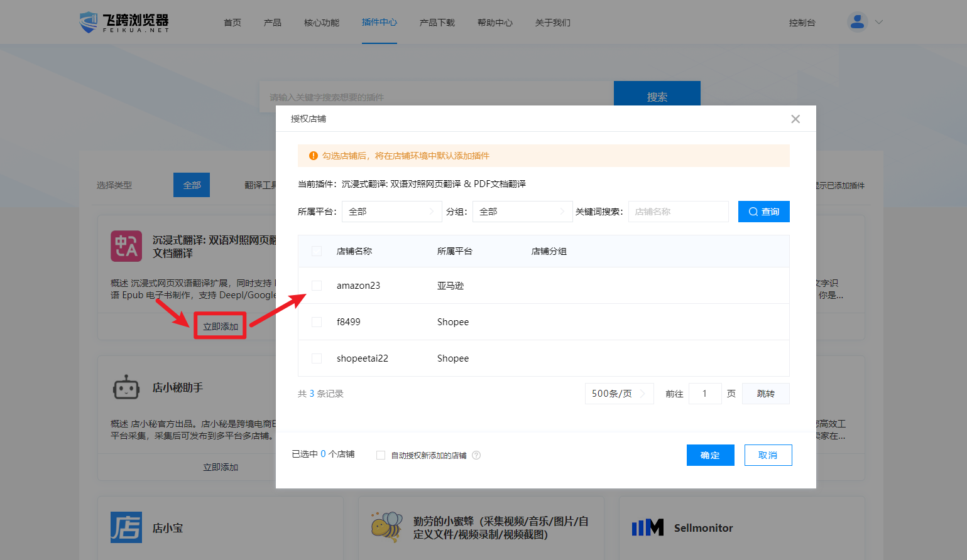Click the 店铺名称 keyword search field
This screenshot has height=560, width=967.
(678, 212)
